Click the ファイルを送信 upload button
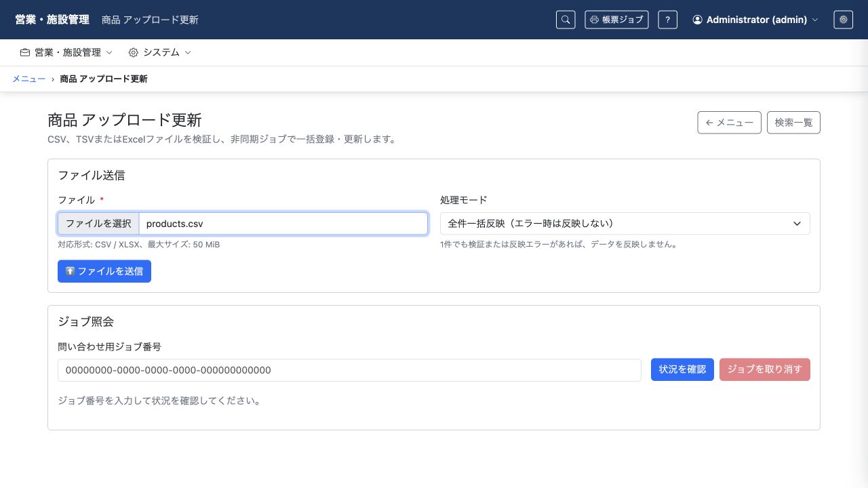 [x=104, y=271]
